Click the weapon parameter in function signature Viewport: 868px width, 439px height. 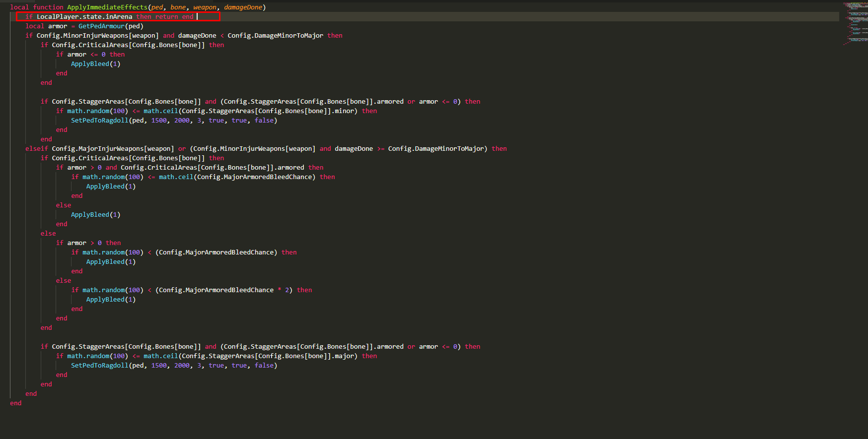(x=205, y=7)
